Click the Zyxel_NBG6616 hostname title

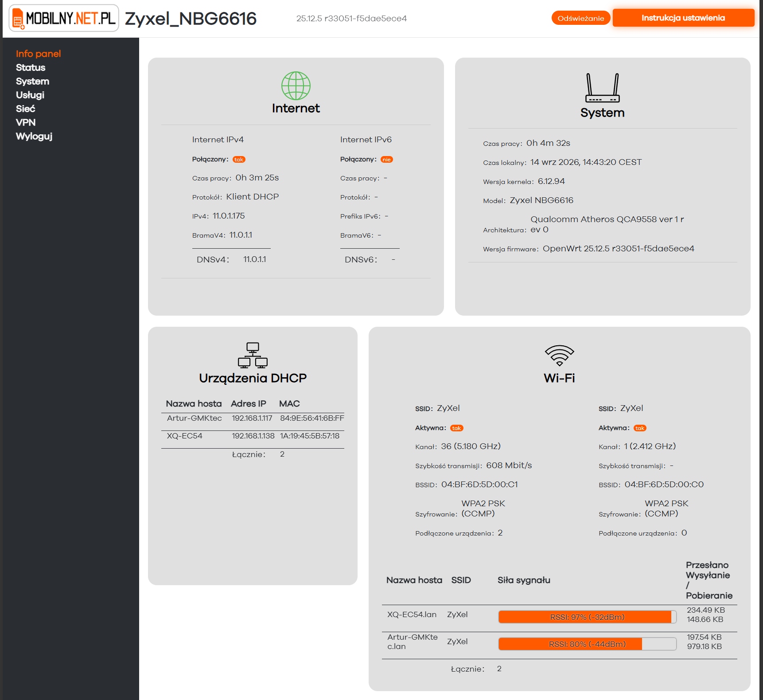[191, 19]
